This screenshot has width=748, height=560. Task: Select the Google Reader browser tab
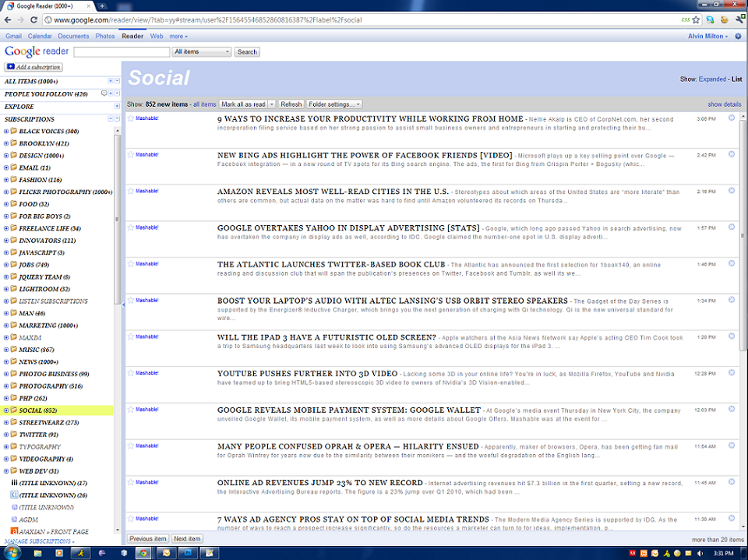tap(48, 6)
